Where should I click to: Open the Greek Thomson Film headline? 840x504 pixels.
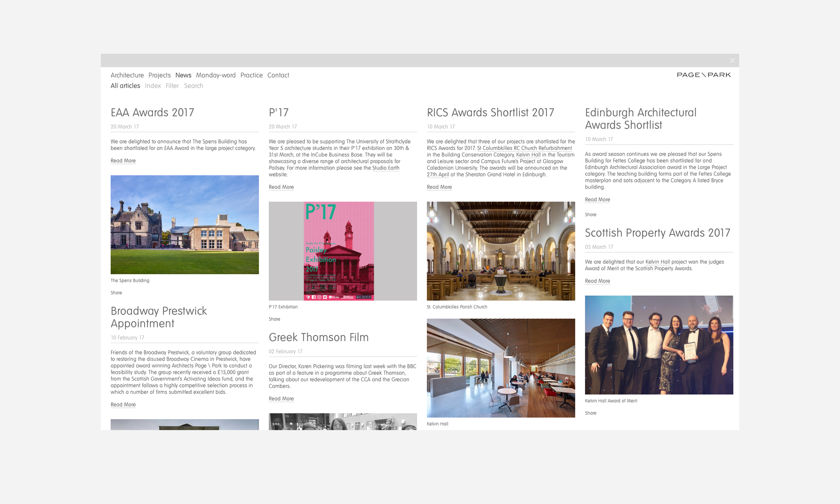tap(319, 337)
